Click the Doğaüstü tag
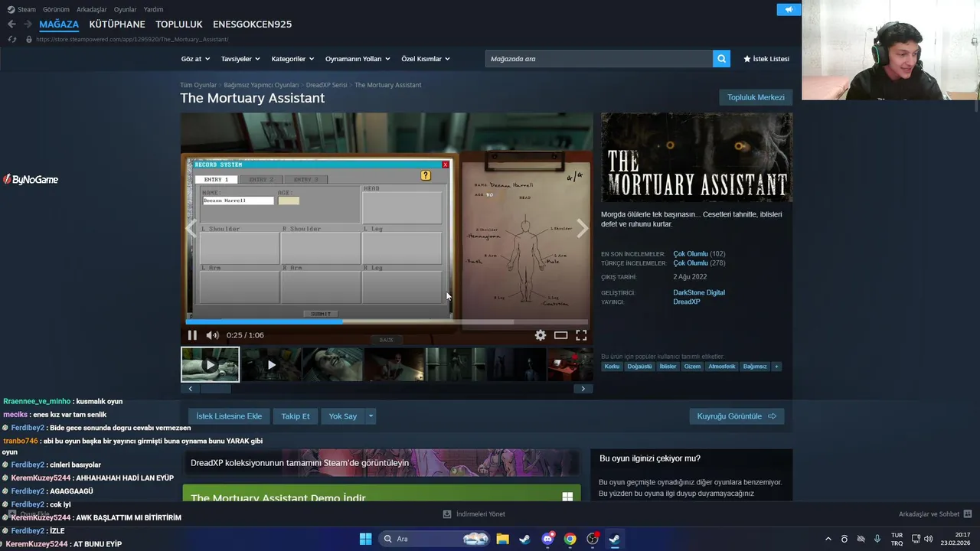The width and height of the screenshot is (980, 551). 639,367
